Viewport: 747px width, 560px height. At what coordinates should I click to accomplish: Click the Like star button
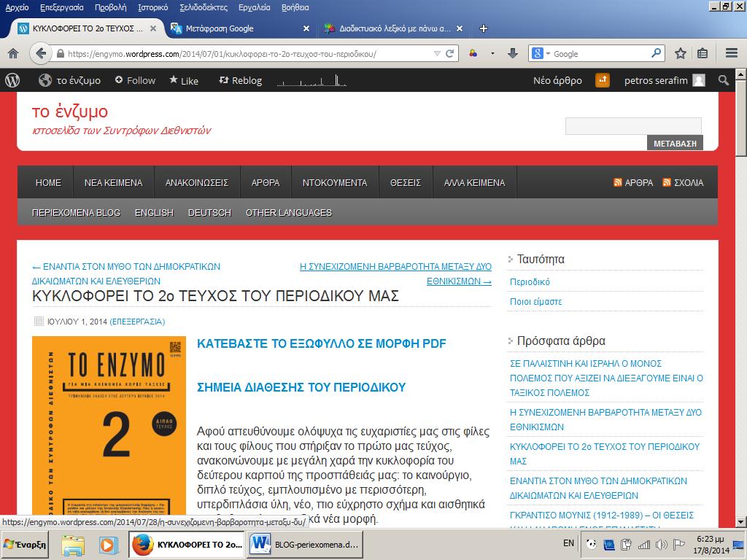(x=184, y=80)
